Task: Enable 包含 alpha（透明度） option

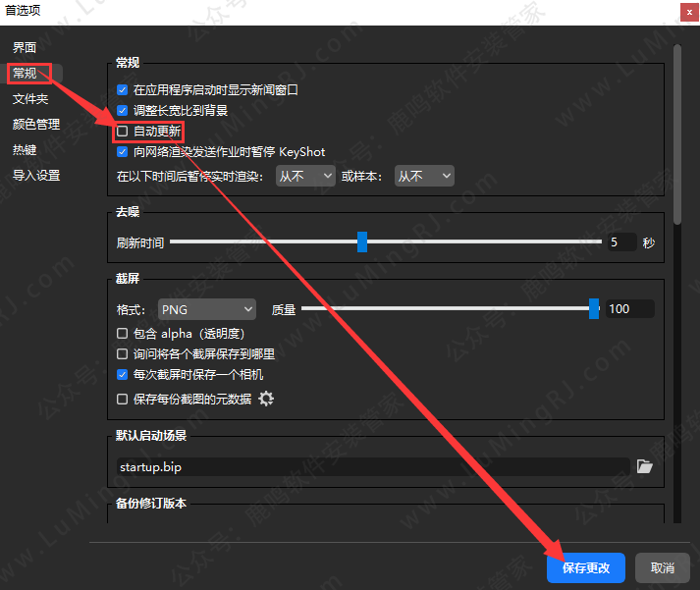Action: tap(123, 334)
